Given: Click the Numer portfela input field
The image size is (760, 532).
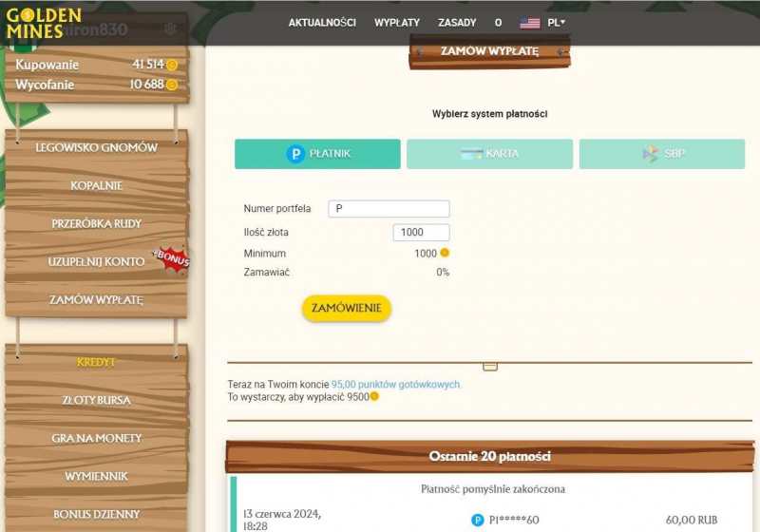Looking at the screenshot, I should [389, 208].
